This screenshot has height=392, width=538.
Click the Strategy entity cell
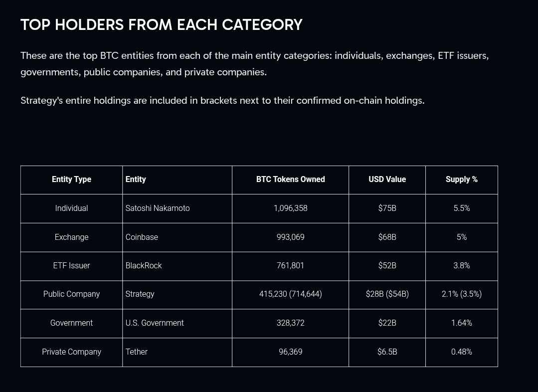(140, 294)
